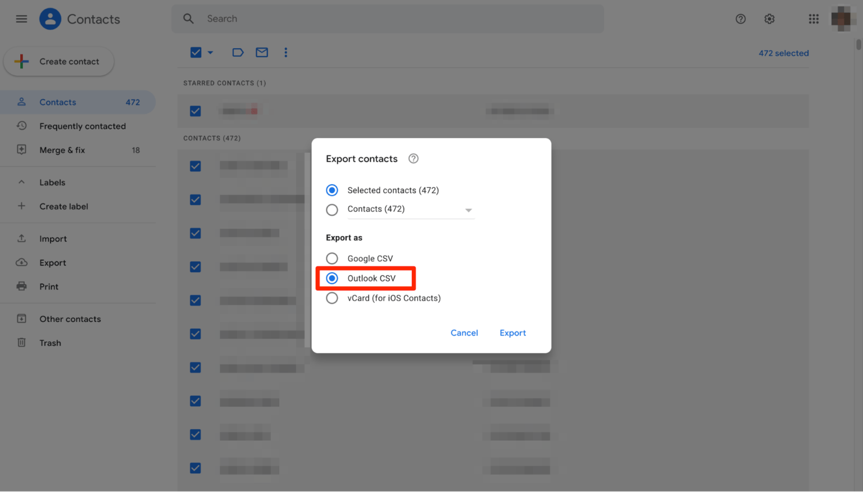
Task: Open the Google apps grid launcher
Action: 814,19
